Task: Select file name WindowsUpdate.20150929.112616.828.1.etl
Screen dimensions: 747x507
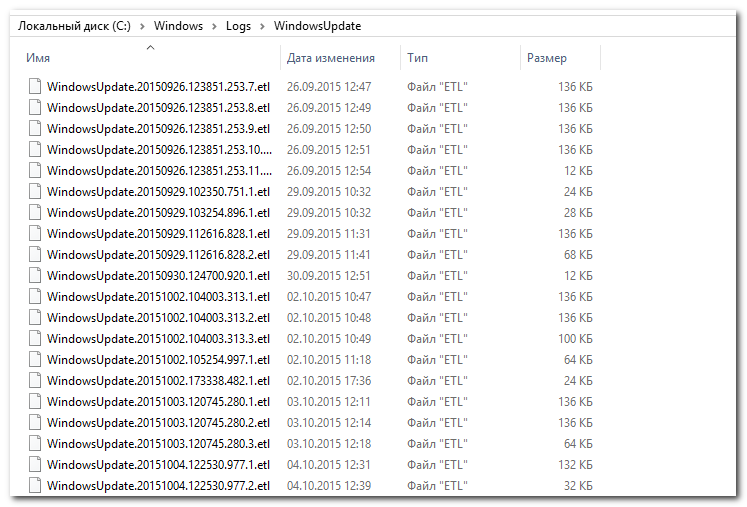Action: [x=158, y=233]
